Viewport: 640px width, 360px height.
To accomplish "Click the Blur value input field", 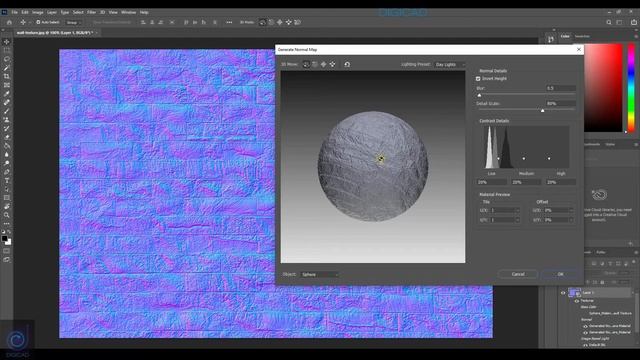I will click(561, 88).
